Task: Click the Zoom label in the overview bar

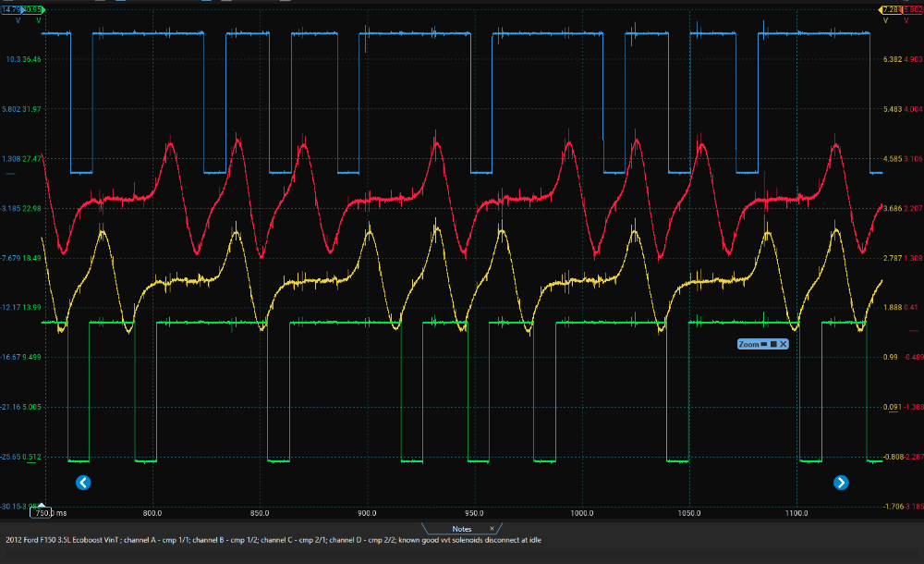Action: (x=748, y=344)
